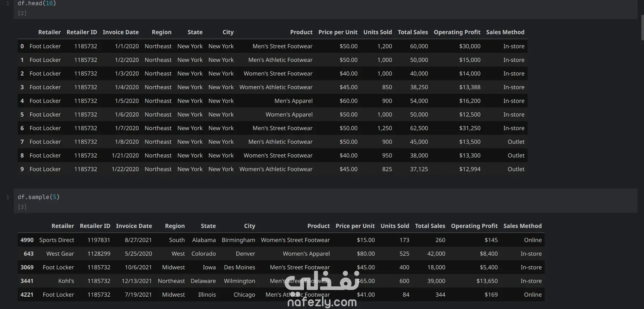Select the operating profit cell $30,000
This screenshot has height=309, width=644.
coord(470,46)
